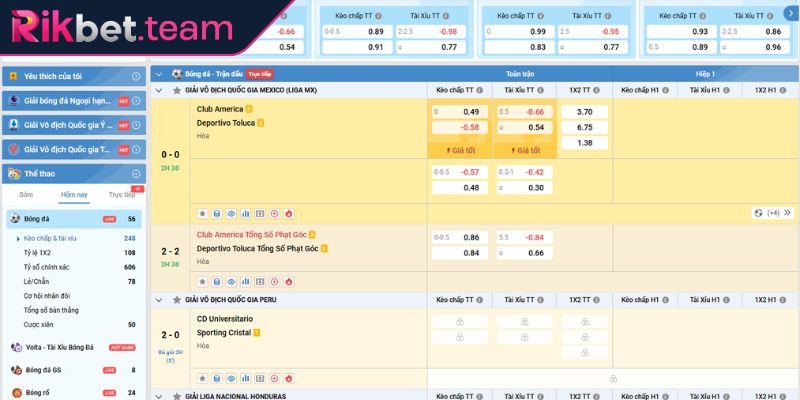
Task: Click favorite star icon in Club America row
Action: pos(202,213)
